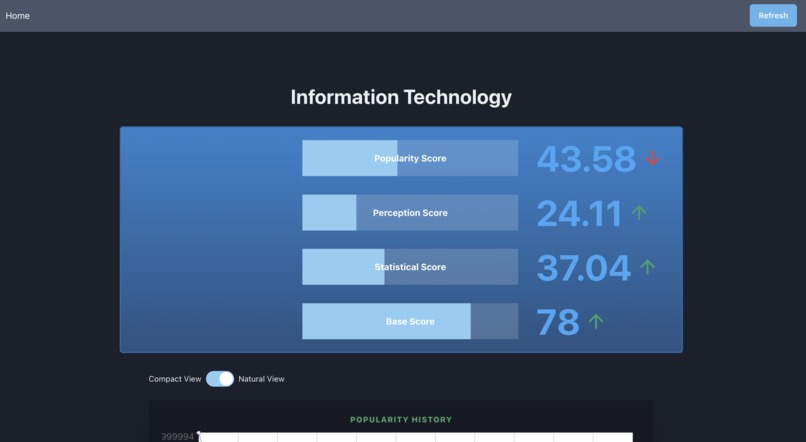806x442 pixels.
Task: Click the Compact View label
Action: (x=175, y=379)
